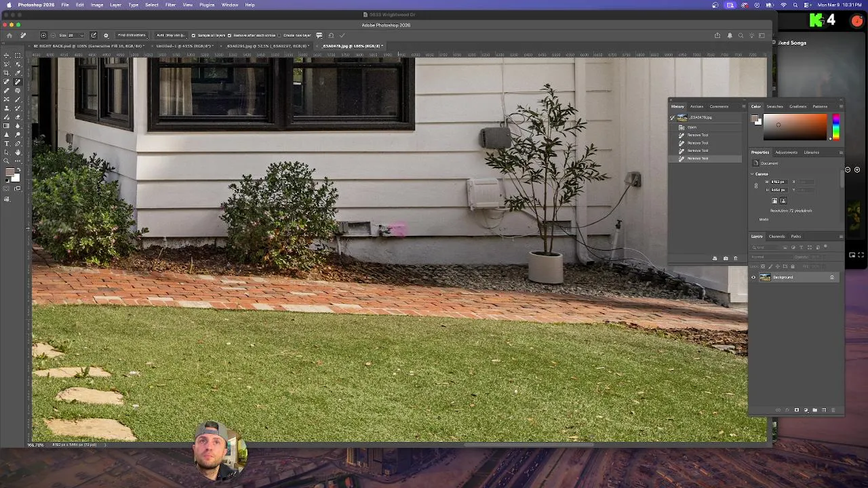Switch to the Channels tab
This screenshot has width=868, height=488.
tap(777, 237)
